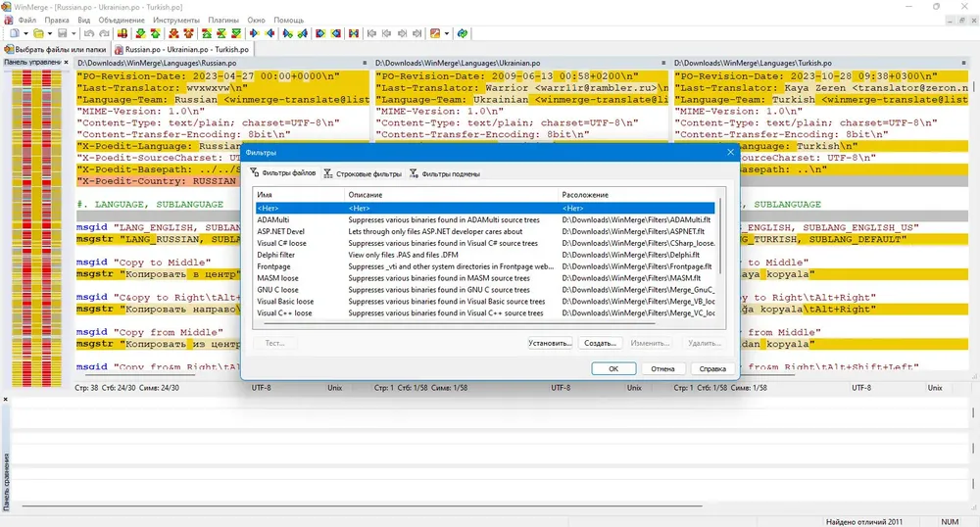The width and height of the screenshot is (980, 527).
Task: Click Copy to Left blue arrow icon
Action: (270, 33)
